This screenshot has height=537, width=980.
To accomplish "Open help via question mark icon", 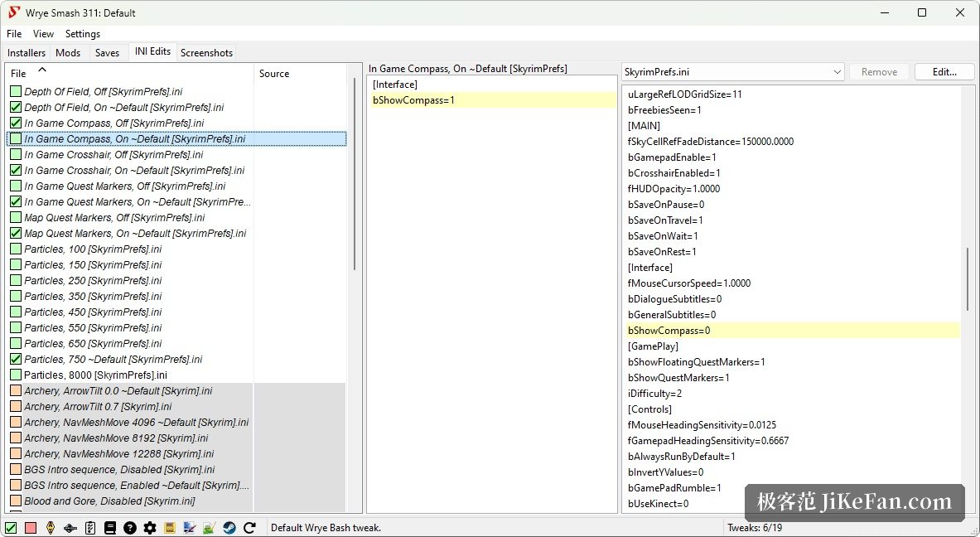I will [130, 528].
